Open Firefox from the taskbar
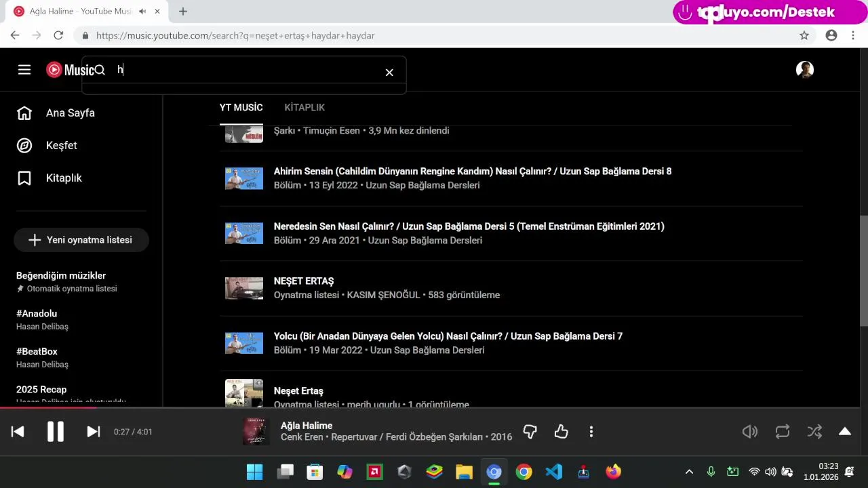 [613, 472]
